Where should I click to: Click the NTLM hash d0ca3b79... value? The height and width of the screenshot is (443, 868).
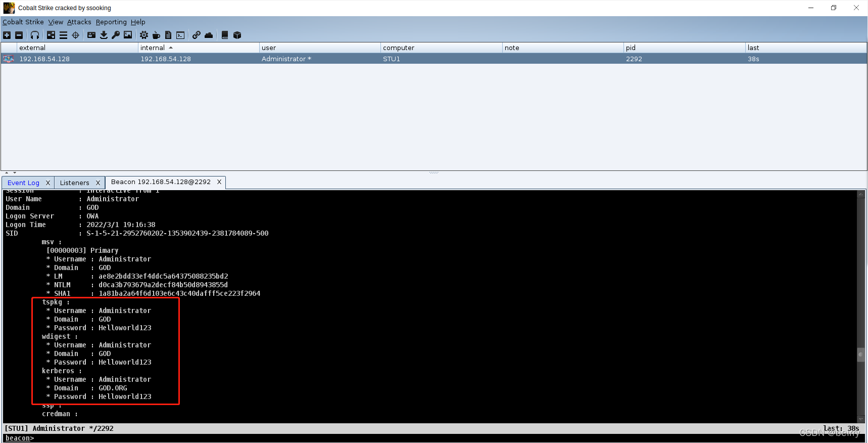pos(163,285)
